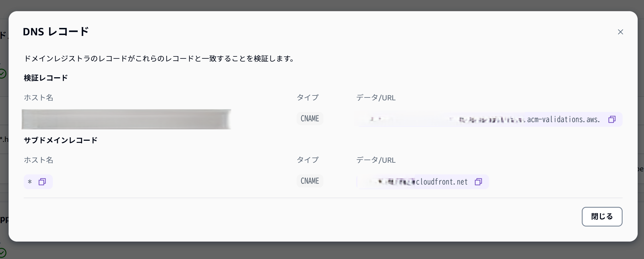The height and width of the screenshot is (259, 644).
Task: Copy the asterisk subdomain hostname
Action: 42,182
